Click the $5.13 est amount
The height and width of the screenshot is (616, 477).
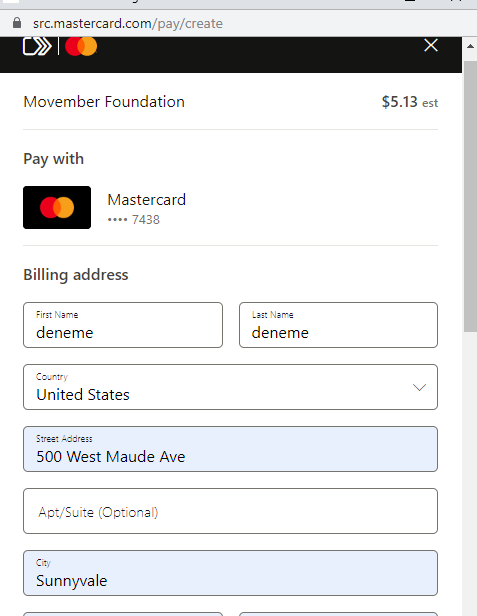(x=410, y=102)
